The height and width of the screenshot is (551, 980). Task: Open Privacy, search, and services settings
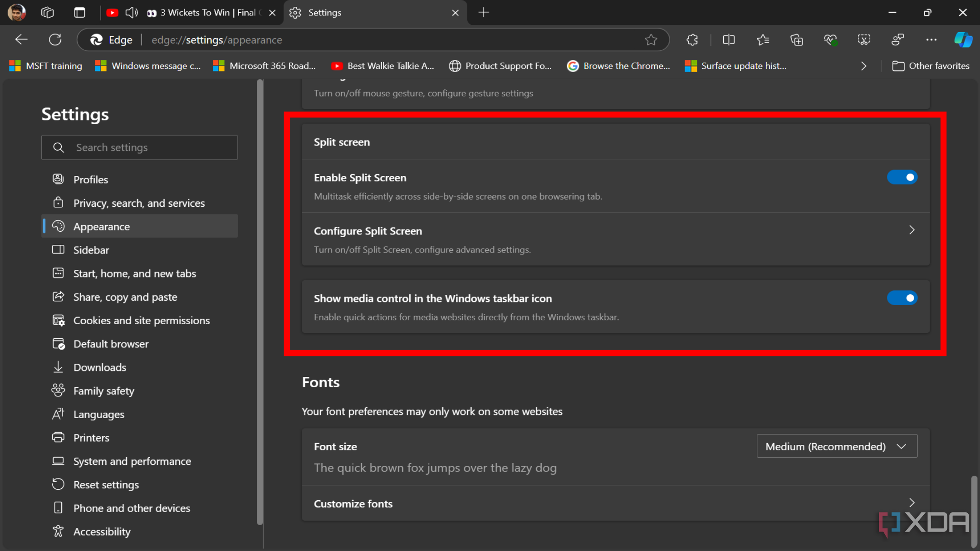point(139,203)
